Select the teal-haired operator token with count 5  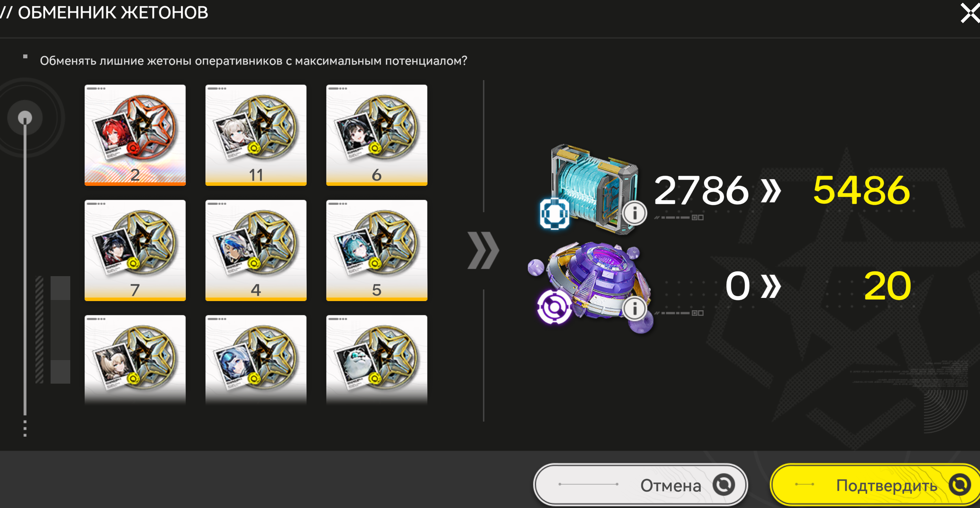tap(377, 250)
